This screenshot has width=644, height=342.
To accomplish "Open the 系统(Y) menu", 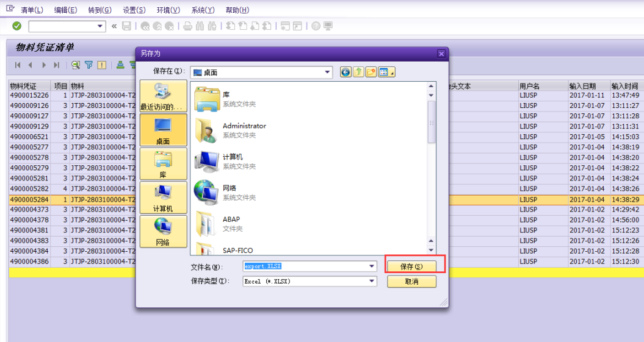I will (x=203, y=10).
